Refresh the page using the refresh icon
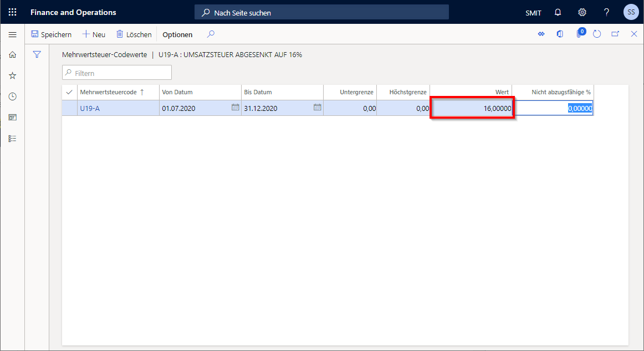 pyautogui.click(x=597, y=34)
